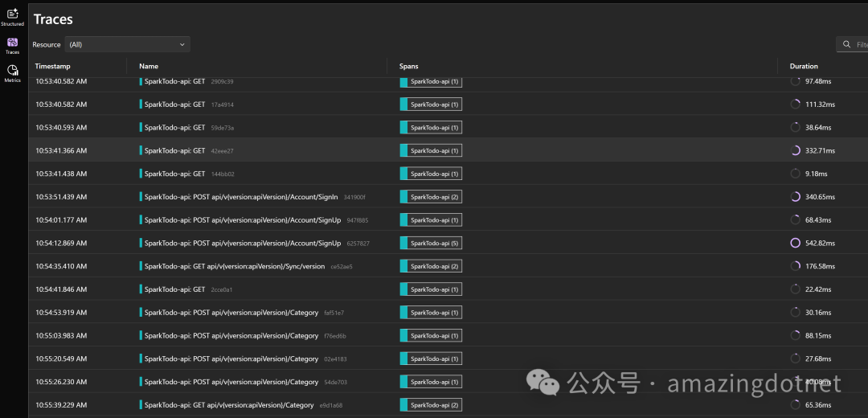Click the Traces page heading

(x=53, y=19)
